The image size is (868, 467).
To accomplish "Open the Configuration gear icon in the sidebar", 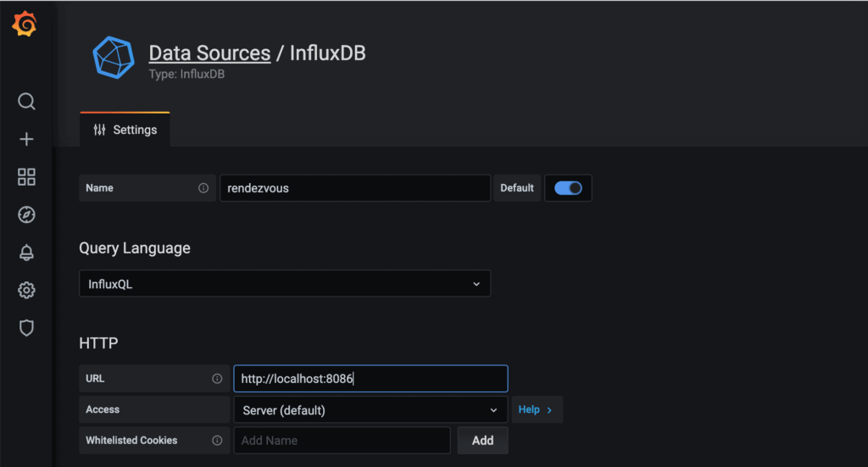I will (x=26, y=290).
